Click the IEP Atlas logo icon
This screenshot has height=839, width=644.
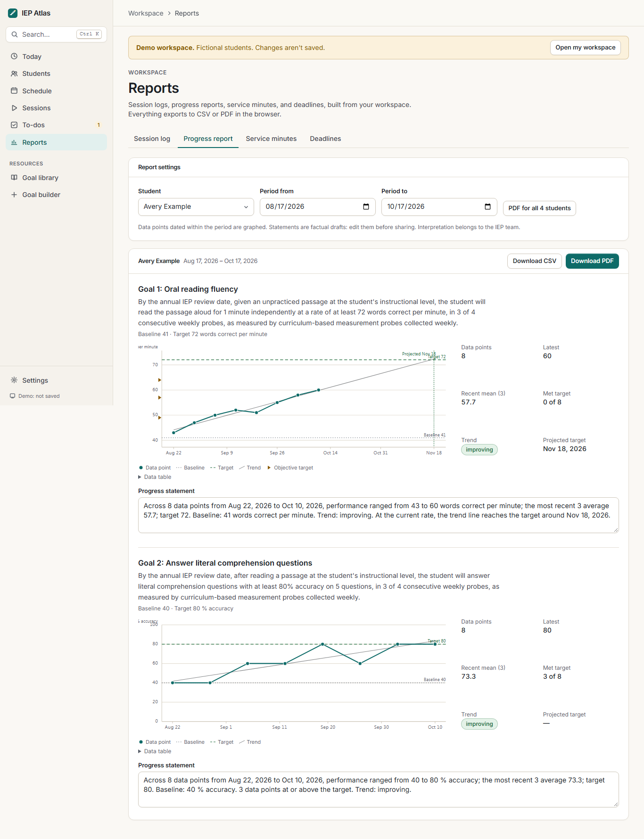click(13, 13)
